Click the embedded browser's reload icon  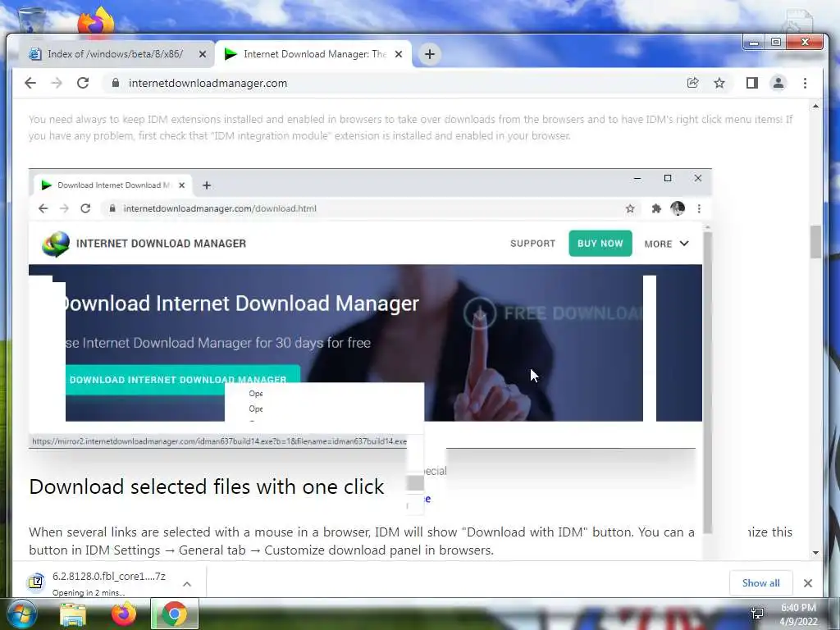click(x=85, y=208)
